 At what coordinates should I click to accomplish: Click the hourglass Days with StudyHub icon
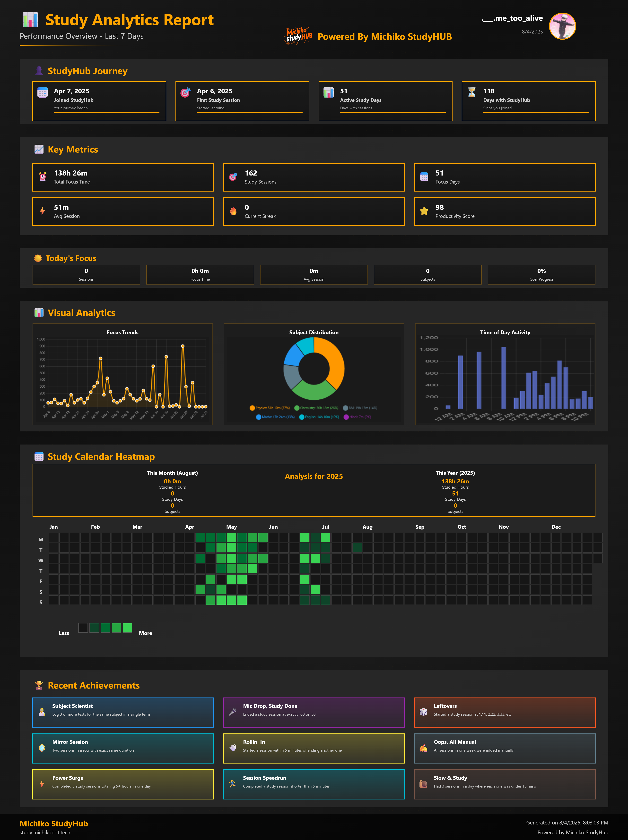pyautogui.click(x=471, y=92)
